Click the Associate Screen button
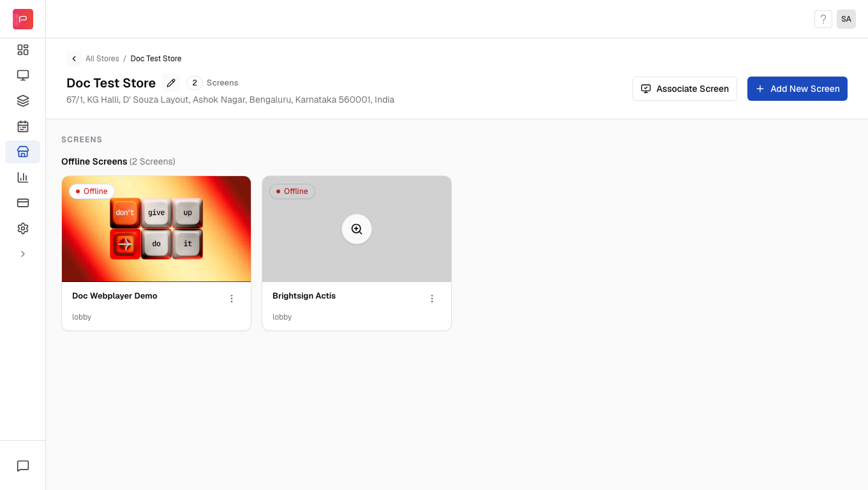Image resolution: width=868 pixels, height=490 pixels. [x=685, y=89]
